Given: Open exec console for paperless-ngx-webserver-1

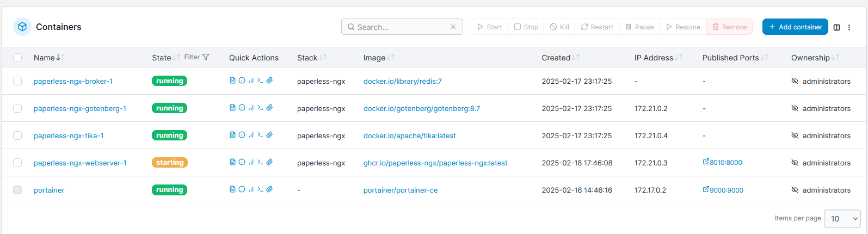Looking at the screenshot, I should coord(260,162).
